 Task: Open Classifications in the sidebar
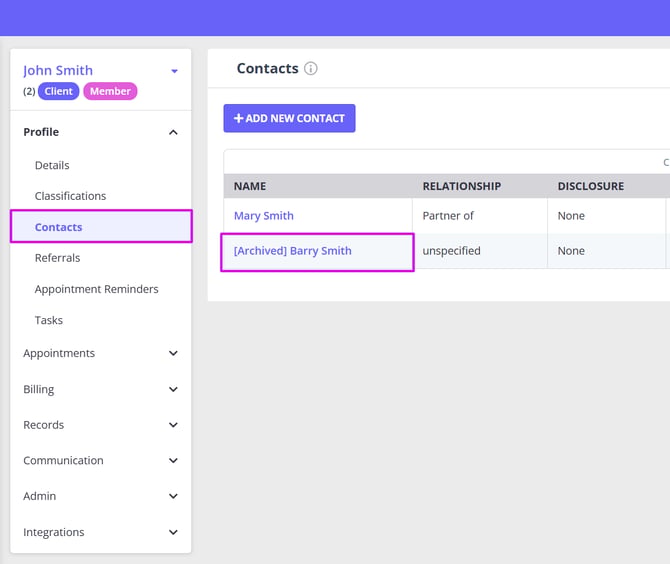[70, 196]
